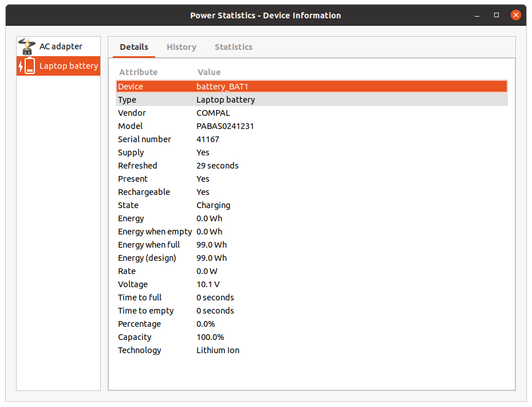
Task: Close the Power Statistics window
Action: tap(515, 15)
